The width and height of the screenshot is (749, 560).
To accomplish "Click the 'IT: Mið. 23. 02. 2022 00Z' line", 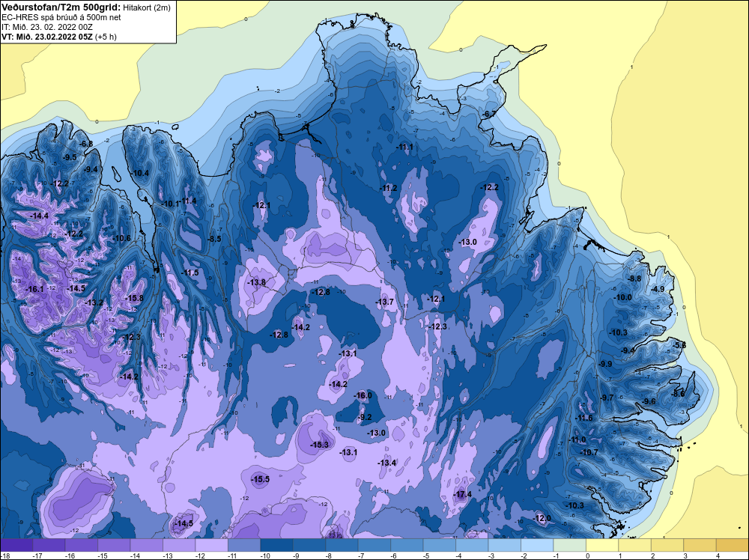I will pos(46,27).
